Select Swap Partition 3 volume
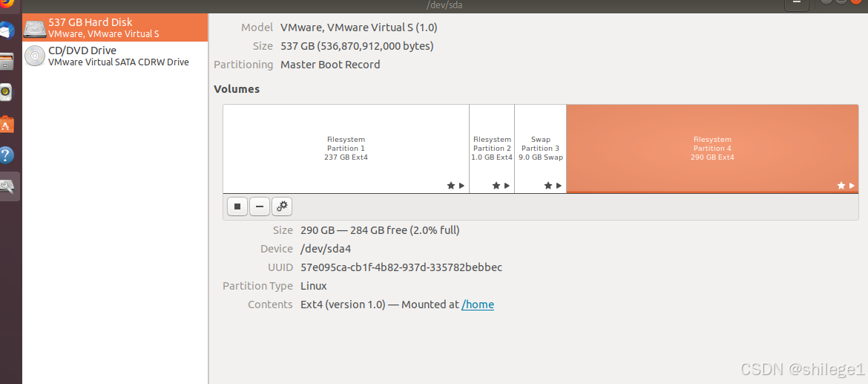This screenshot has height=384, width=868. click(x=540, y=149)
